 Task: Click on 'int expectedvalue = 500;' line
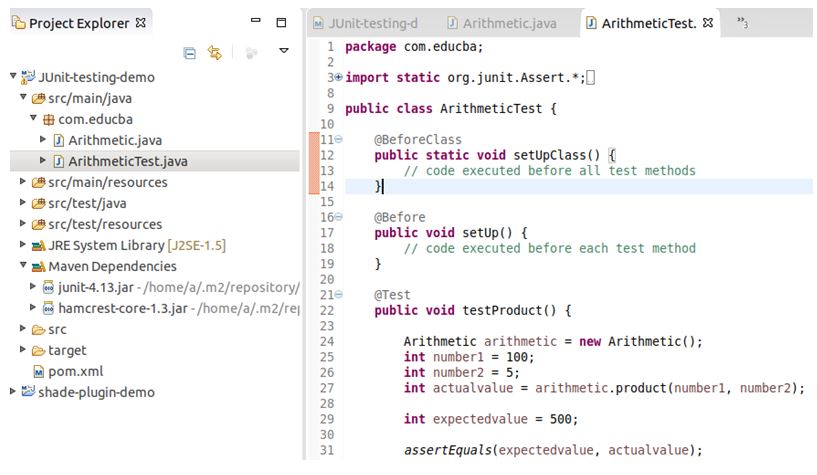click(491, 419)
